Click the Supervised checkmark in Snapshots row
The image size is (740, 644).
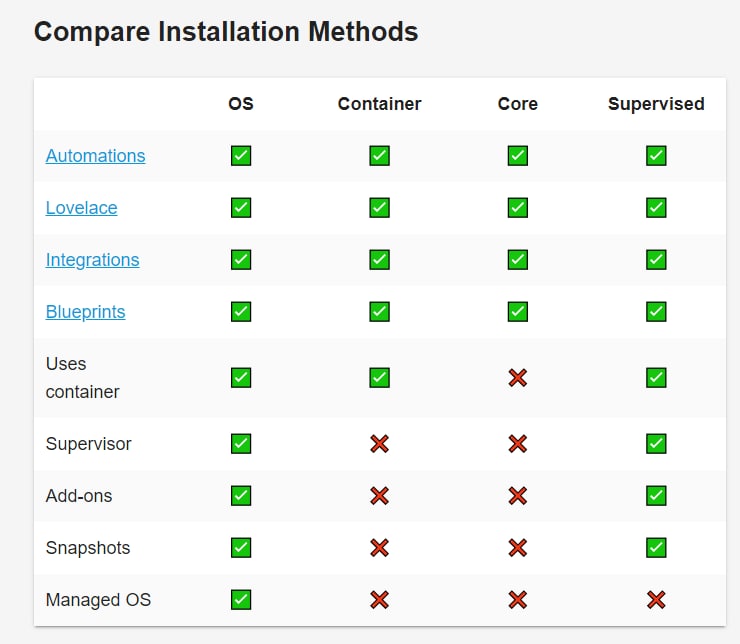(x=656, y=548)
